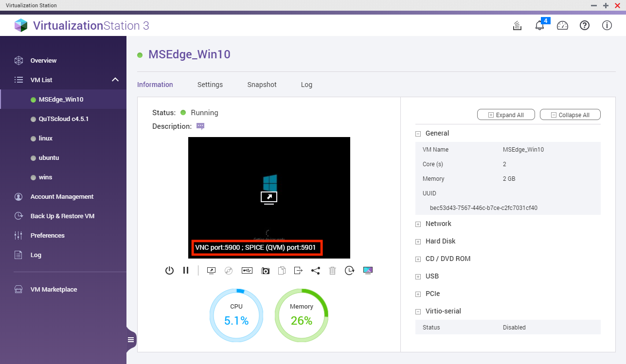Pause the running VM
This screenshot has height=364, width=626.
pos(186,270)
